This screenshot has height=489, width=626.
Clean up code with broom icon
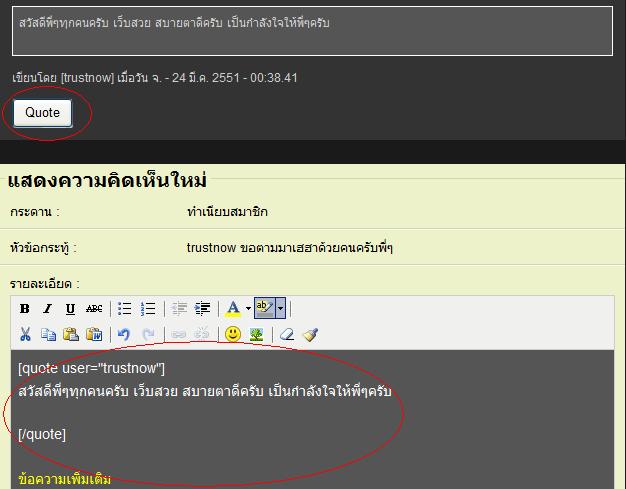tap(310, 334)
